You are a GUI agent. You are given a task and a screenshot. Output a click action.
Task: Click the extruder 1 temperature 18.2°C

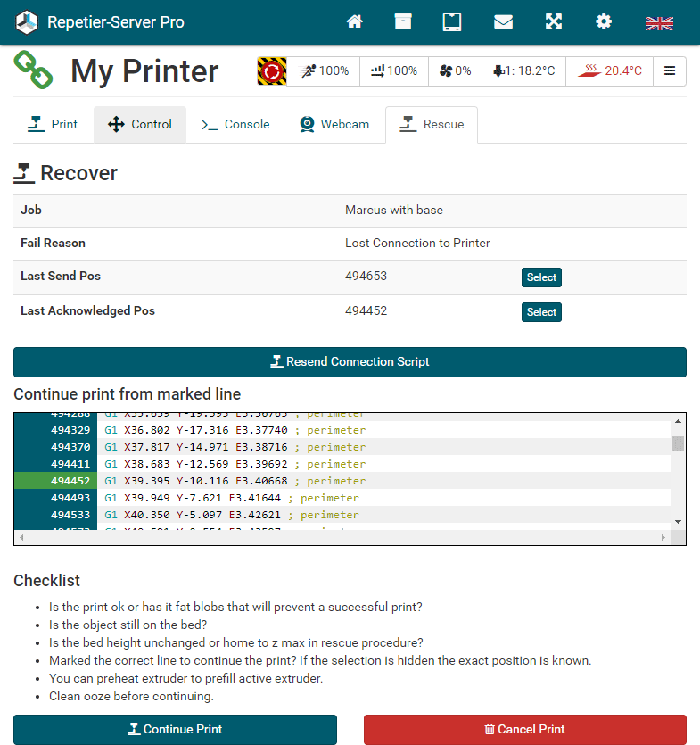tap(523, 70)
